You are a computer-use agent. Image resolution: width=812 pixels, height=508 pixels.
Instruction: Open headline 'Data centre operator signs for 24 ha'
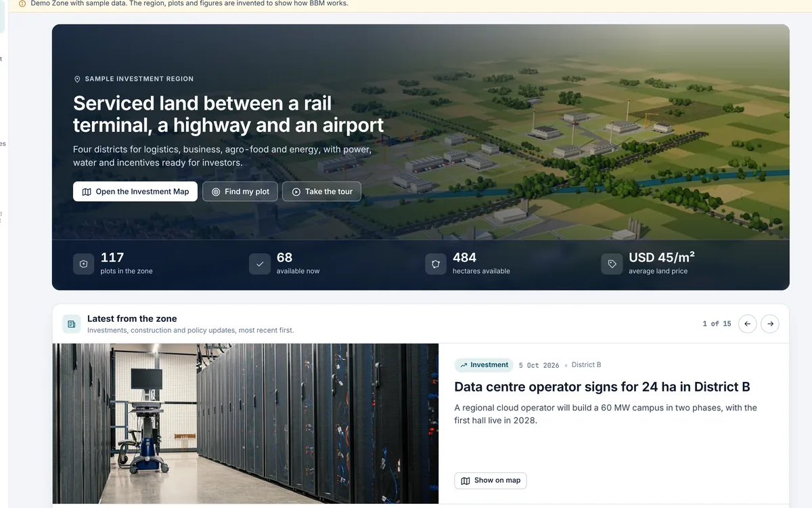coord(602,387)
